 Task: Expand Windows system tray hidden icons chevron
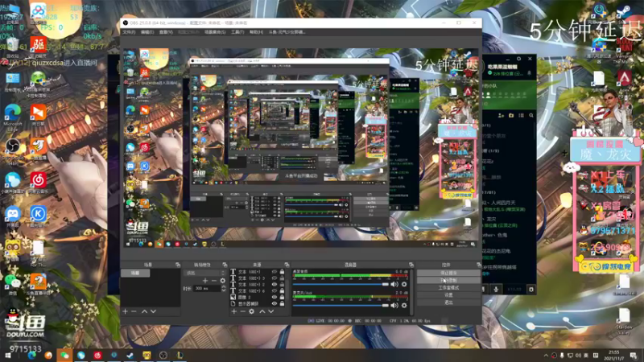click(x=546, y=356)
